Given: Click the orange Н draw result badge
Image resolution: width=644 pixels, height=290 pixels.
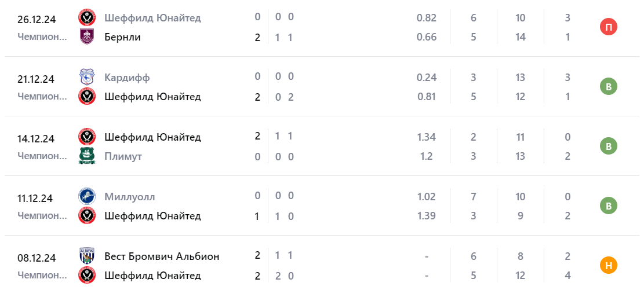Looking at the screenshot, I should tap(609, 266).
